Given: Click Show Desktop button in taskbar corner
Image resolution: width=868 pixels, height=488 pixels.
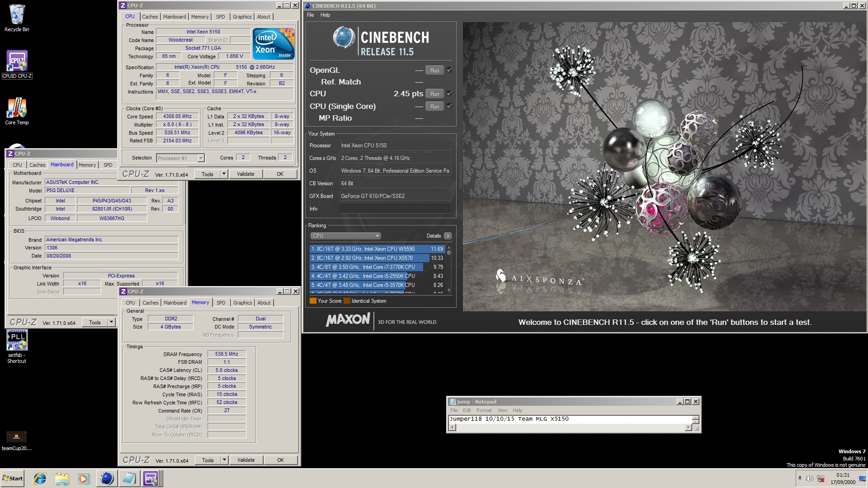Looking at the screenshot, I should click(863, 479).
